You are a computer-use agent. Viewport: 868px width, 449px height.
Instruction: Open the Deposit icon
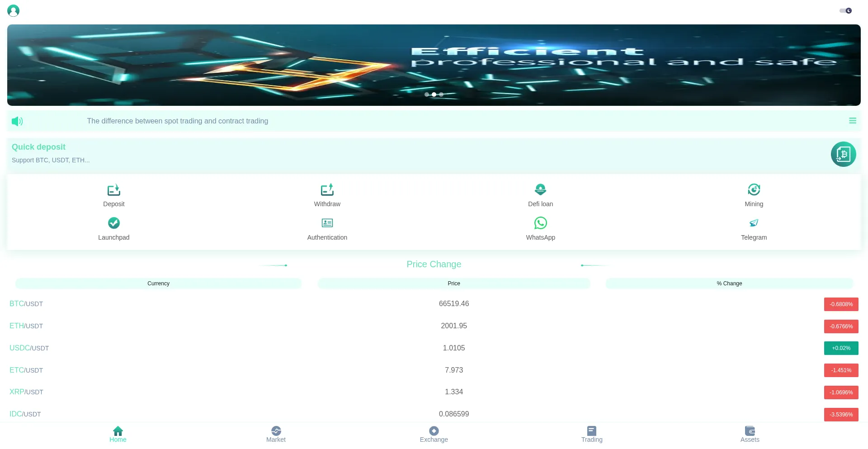point(114,189)
